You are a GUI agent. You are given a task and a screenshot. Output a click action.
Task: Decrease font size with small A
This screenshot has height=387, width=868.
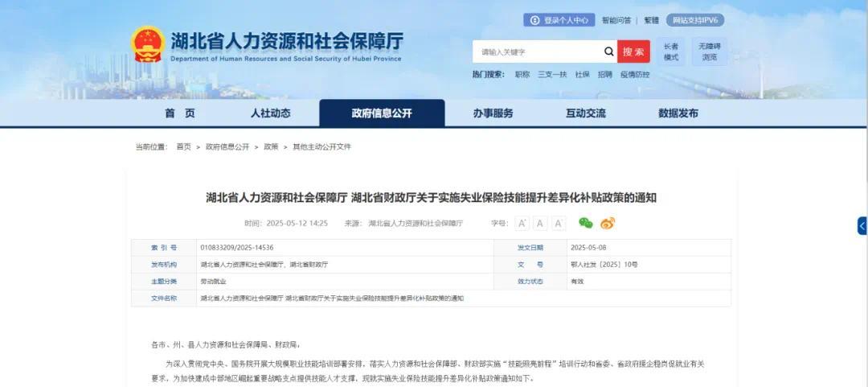pyautogui.click(x=559, y=224)
